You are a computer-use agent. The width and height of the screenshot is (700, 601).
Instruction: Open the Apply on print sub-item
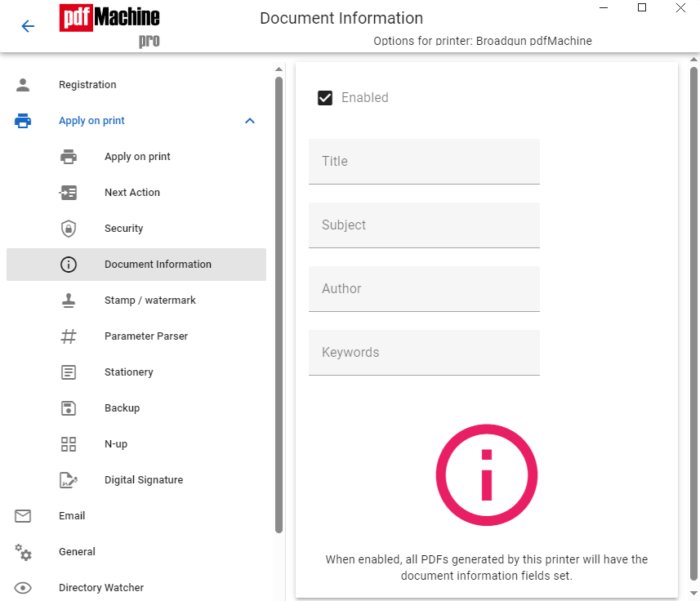pyautogui.click(x=136, y=157)
